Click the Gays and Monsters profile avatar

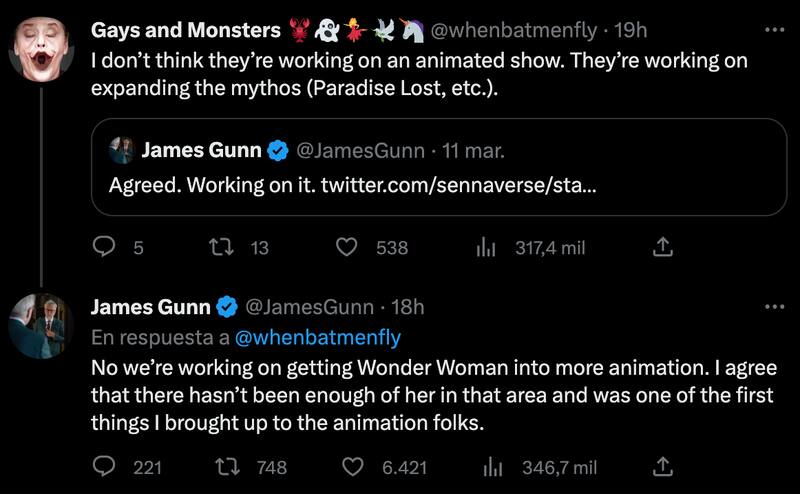click(41, 47)
